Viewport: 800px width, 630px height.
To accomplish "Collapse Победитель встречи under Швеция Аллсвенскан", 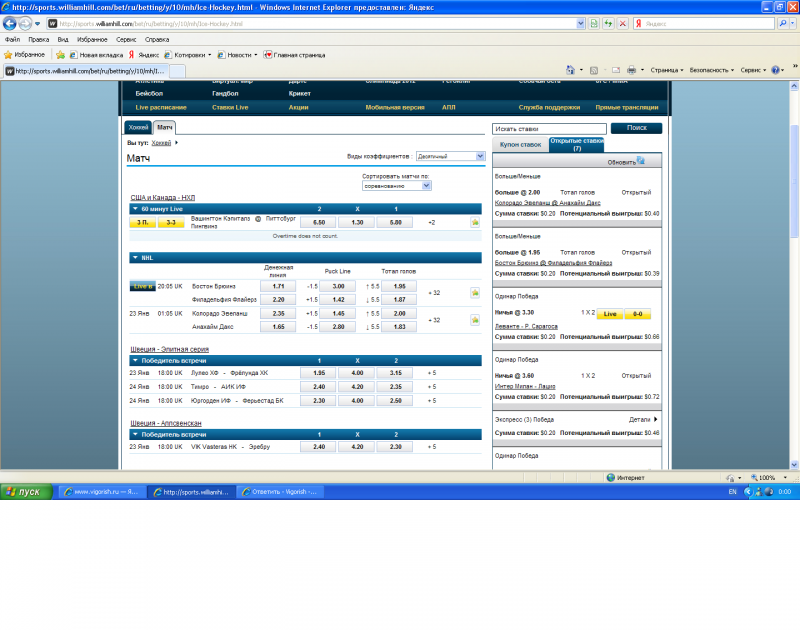I will pyautogui.click(x=135, y=435).
